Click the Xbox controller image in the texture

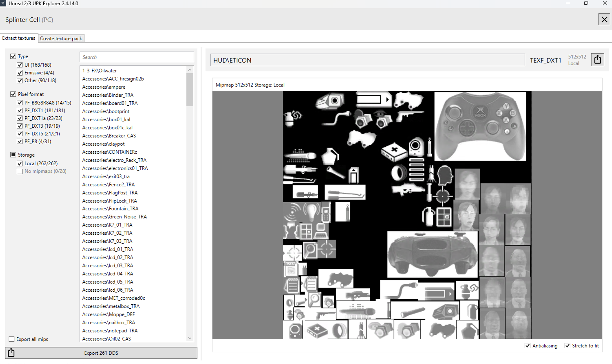tap(480, 126)
